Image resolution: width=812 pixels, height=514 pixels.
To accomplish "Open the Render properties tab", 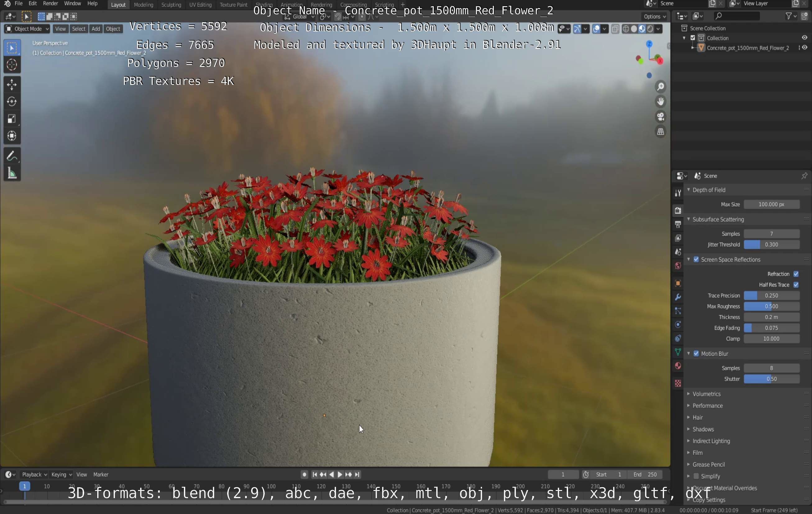I will (677, 211).
